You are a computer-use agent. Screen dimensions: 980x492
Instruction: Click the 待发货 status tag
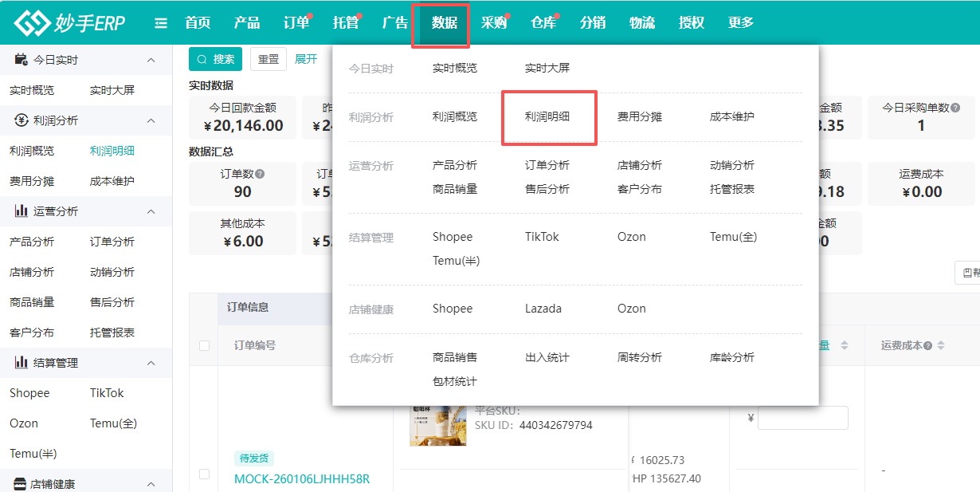(254, 459)
